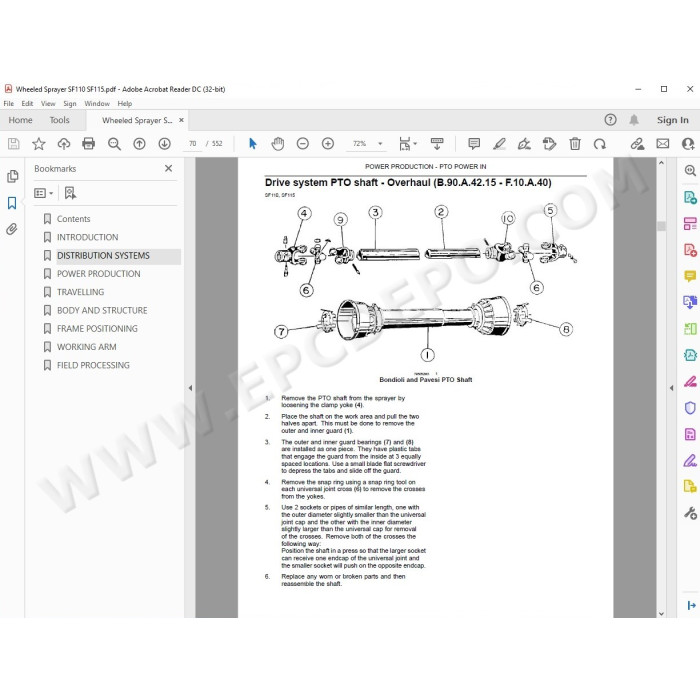
Task: Print the document using the printer icon
Action: click(89, 144)
